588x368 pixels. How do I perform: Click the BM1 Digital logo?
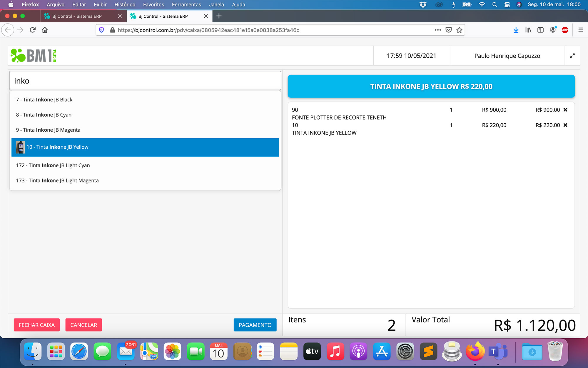point(34,56)
